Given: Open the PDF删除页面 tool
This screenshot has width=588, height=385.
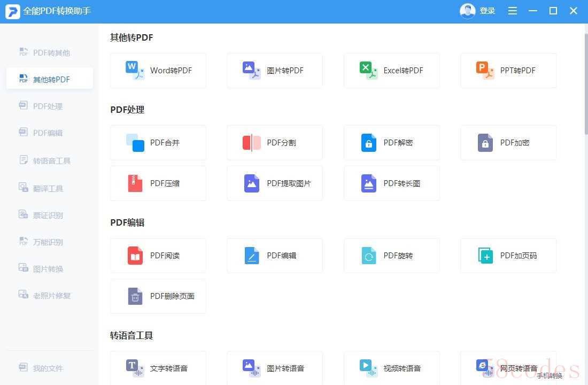Looking at the screenshot, I should [x=158, y=296].
